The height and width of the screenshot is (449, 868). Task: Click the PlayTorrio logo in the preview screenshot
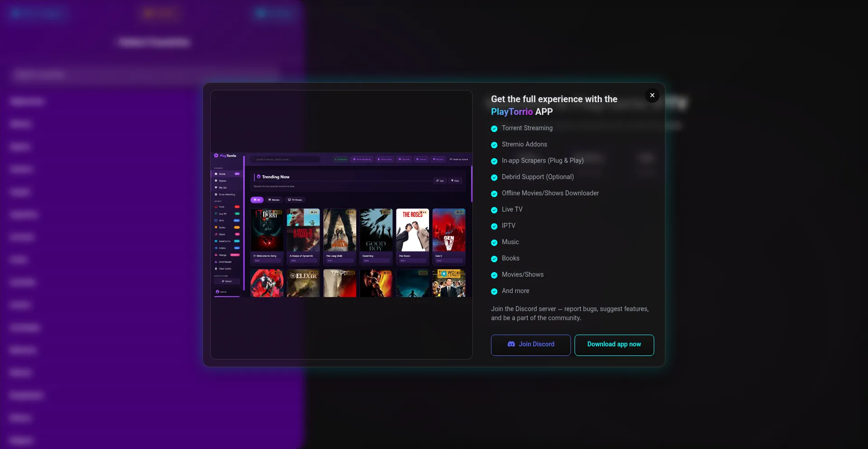tap(217, 156)
